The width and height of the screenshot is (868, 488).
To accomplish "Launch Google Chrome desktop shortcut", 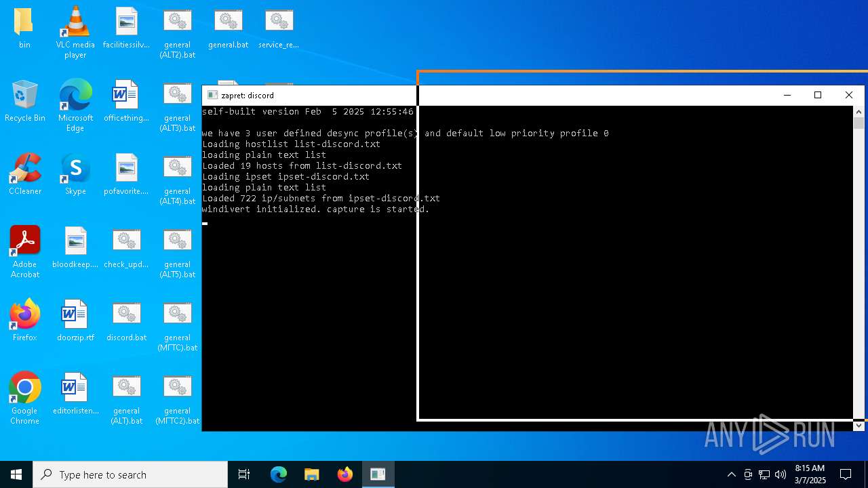I will (x=24, y=398).
